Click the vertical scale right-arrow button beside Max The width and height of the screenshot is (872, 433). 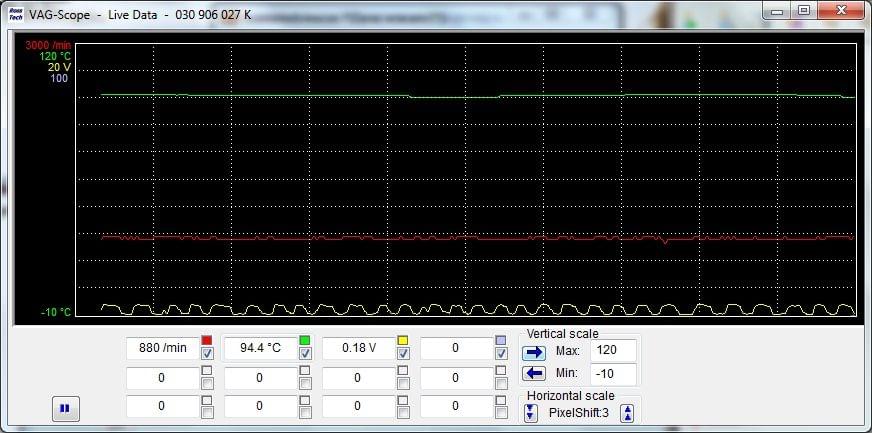click(x=534, y=352)
